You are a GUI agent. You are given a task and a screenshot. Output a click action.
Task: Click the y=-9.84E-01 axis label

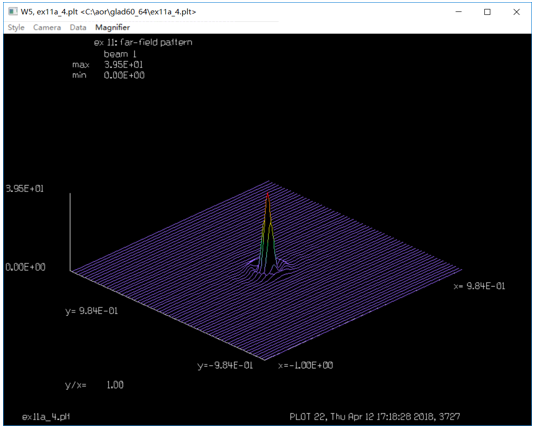(x=225, y=366)
